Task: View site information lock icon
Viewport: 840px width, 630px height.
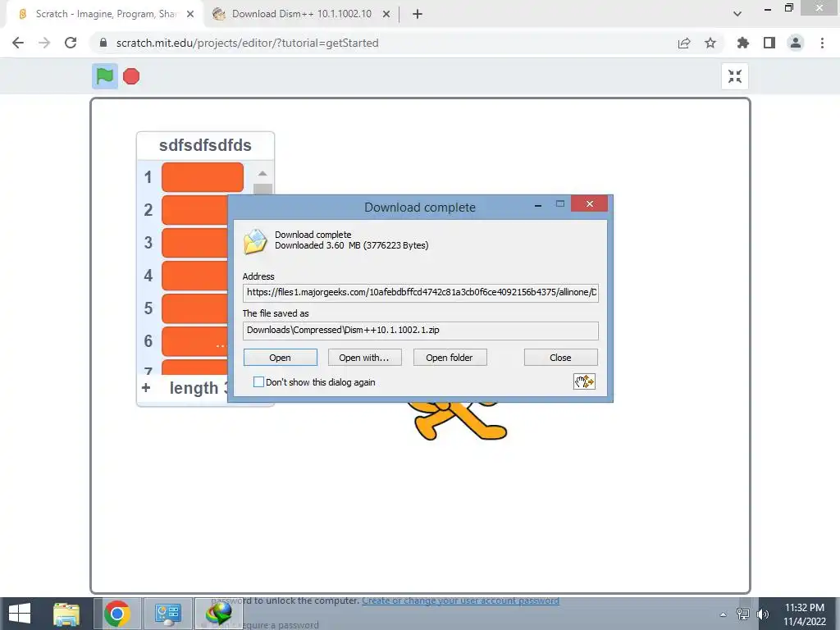Action: tap(103, 43)
